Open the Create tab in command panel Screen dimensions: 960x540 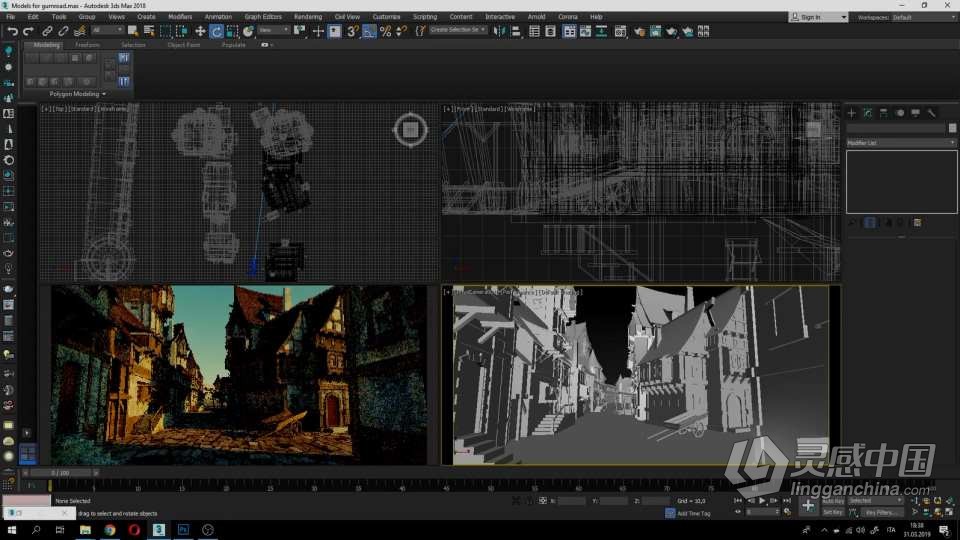(851, 113)
